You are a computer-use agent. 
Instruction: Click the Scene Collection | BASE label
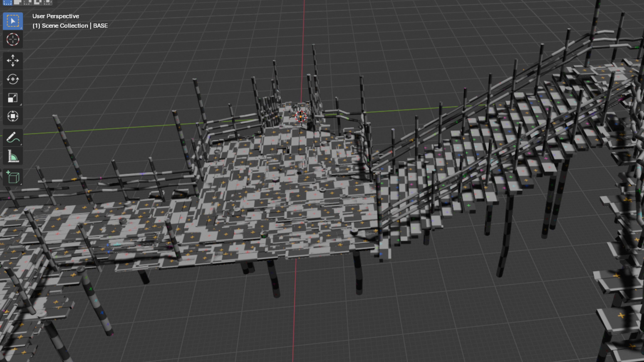70,26
